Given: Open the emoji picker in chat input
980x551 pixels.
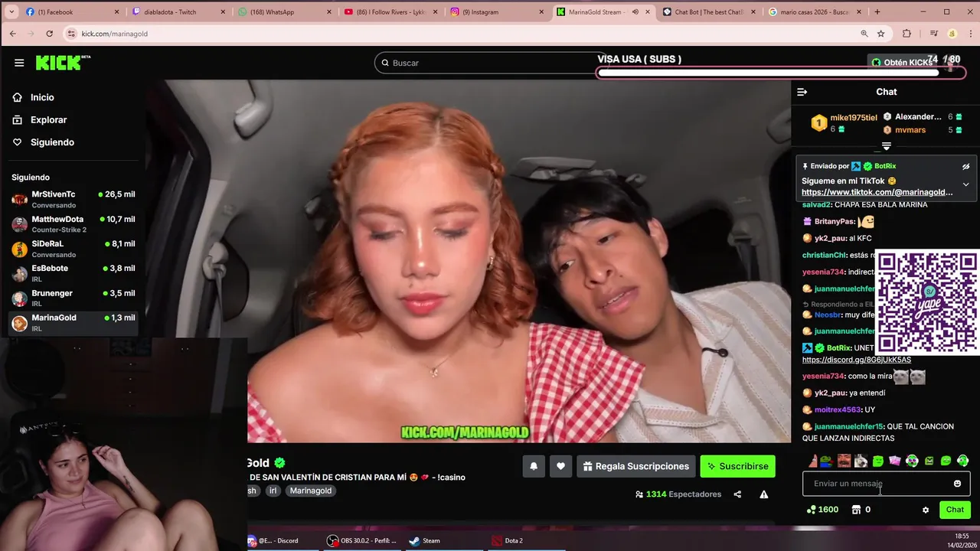Looking at the screenshot, I should 957,484.
